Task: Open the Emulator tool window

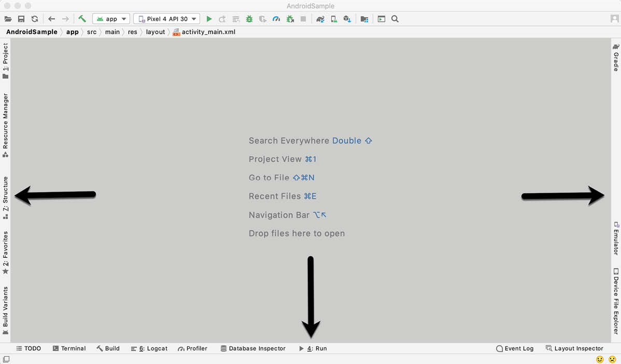Action: [x=616, y=238]
